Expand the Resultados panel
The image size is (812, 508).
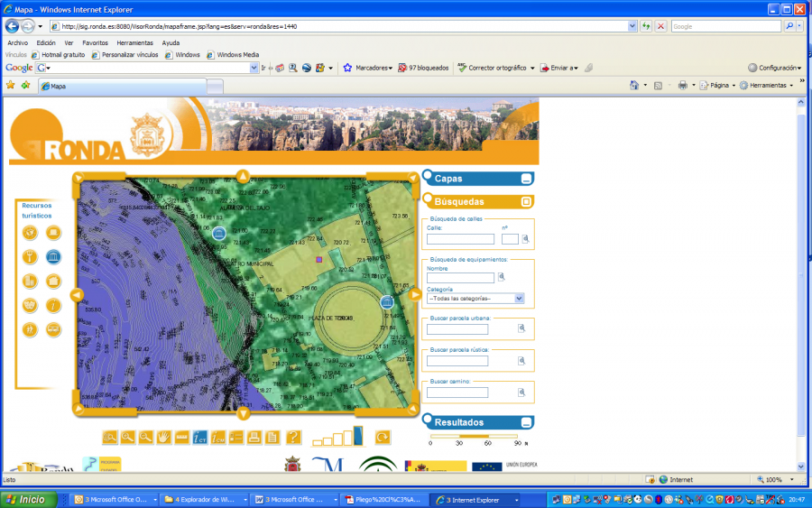tap(526, 422)
